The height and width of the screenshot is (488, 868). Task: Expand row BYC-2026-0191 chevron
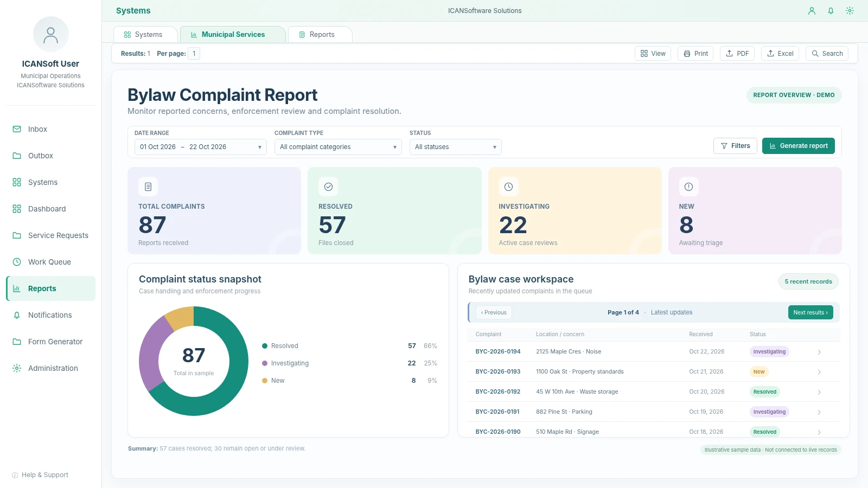coord(819,412)
